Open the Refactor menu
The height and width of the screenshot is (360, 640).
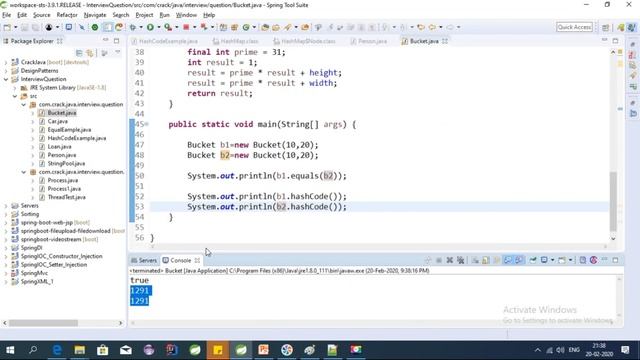67,15
